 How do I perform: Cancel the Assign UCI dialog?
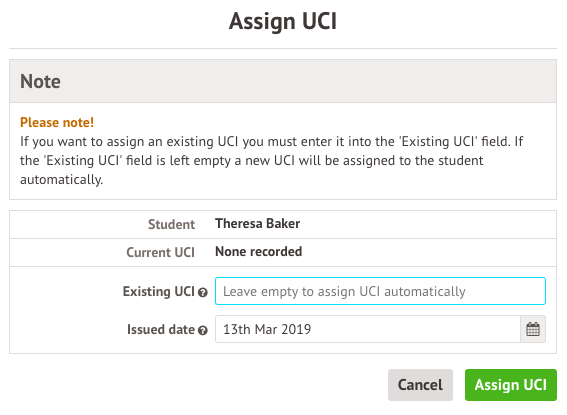coord(420,385)
